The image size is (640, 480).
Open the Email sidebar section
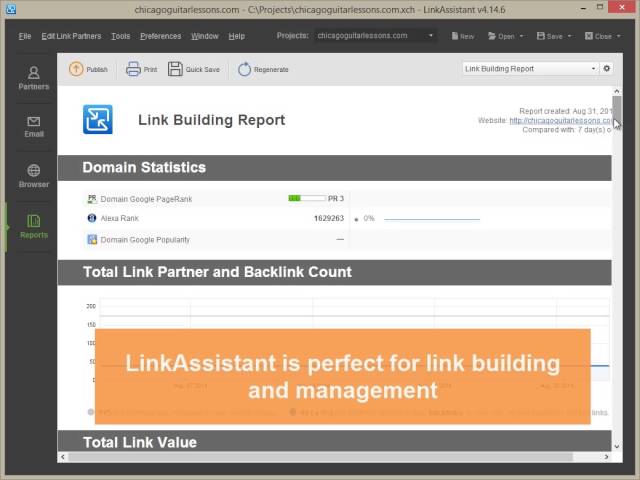(x=33, y=127)
